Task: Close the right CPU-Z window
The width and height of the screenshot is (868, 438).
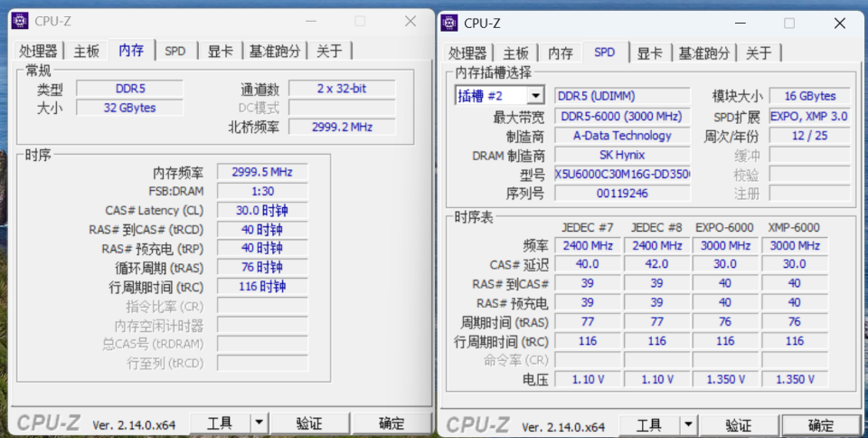Action: (840, 23)
